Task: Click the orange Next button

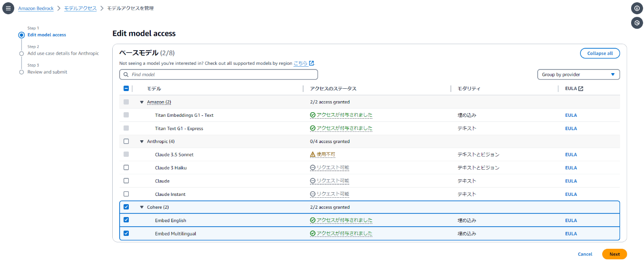Action: [615, 254]
